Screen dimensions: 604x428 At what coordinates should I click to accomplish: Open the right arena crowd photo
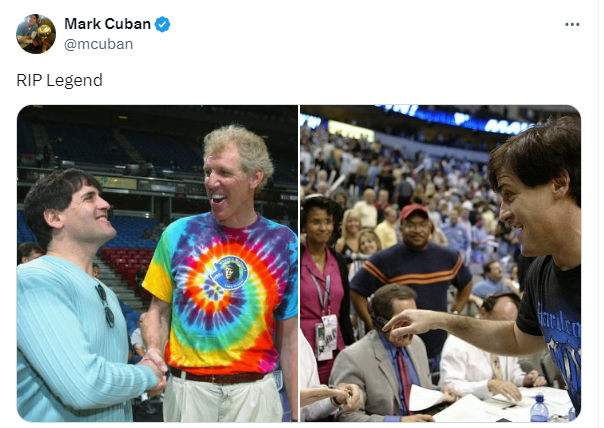click(x=440, y=263)
